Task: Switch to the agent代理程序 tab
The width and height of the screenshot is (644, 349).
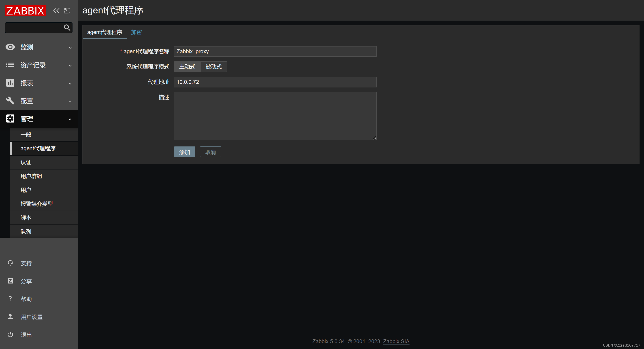Action: 104,32
